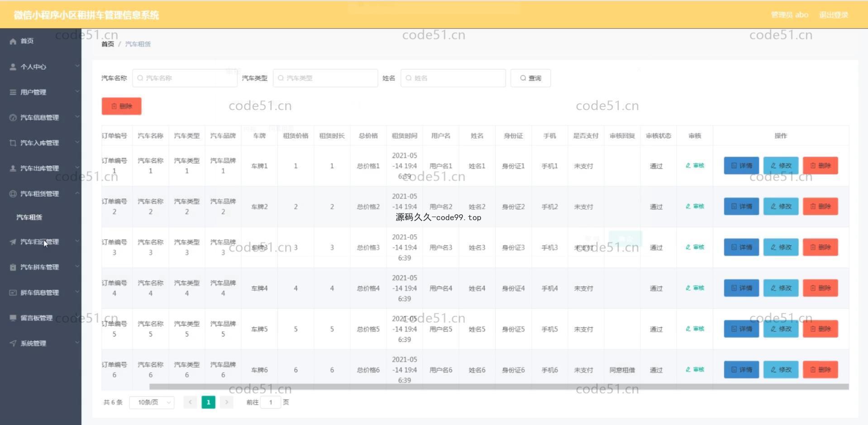Viewport: 868px width, 425px height.
Task: Click the icon beside 拼车信息管理
Action: pos(13,293)
